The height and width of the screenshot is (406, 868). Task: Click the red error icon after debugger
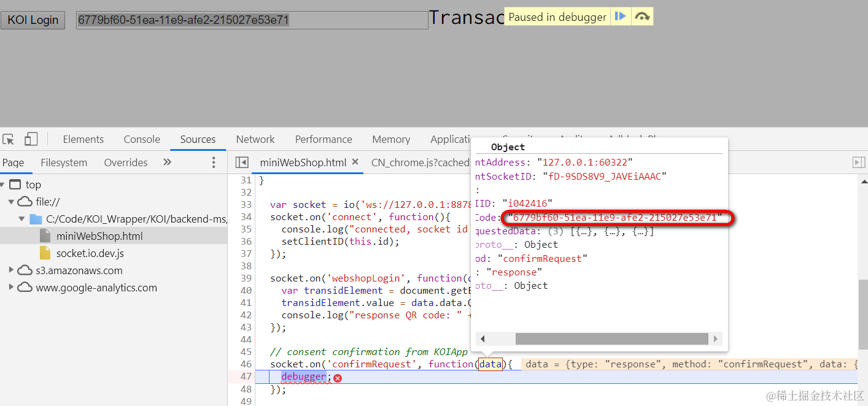point(337,378)
